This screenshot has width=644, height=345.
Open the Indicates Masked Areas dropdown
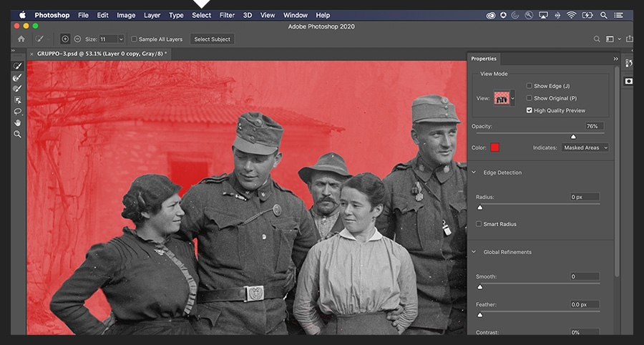[x=585, y=147]
